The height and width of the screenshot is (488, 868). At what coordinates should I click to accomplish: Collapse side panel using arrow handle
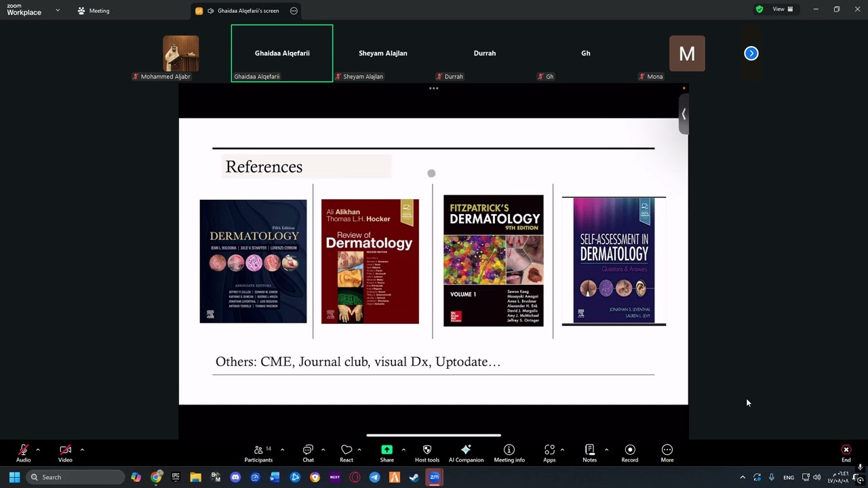[684, 115]
